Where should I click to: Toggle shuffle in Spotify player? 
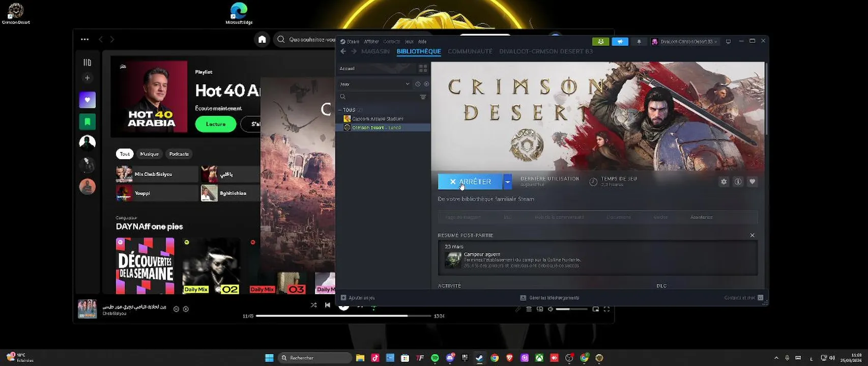(313, 305)
